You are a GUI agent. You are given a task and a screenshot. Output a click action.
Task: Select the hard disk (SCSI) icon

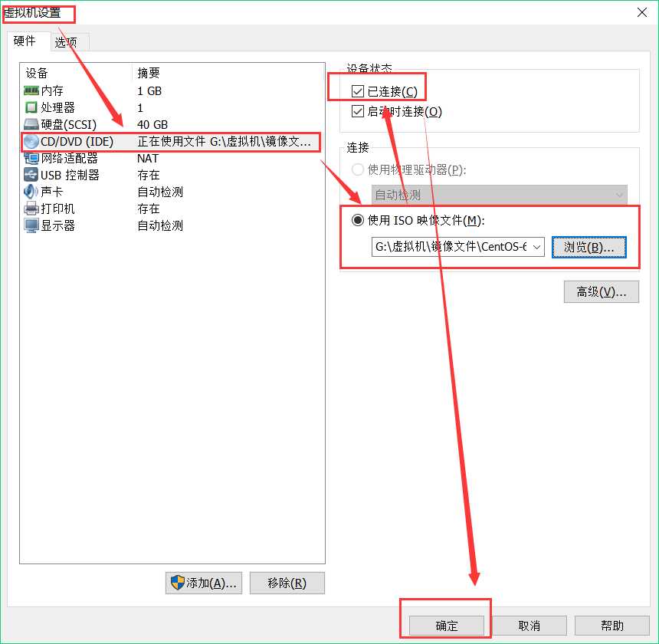[x=31, y=124]
